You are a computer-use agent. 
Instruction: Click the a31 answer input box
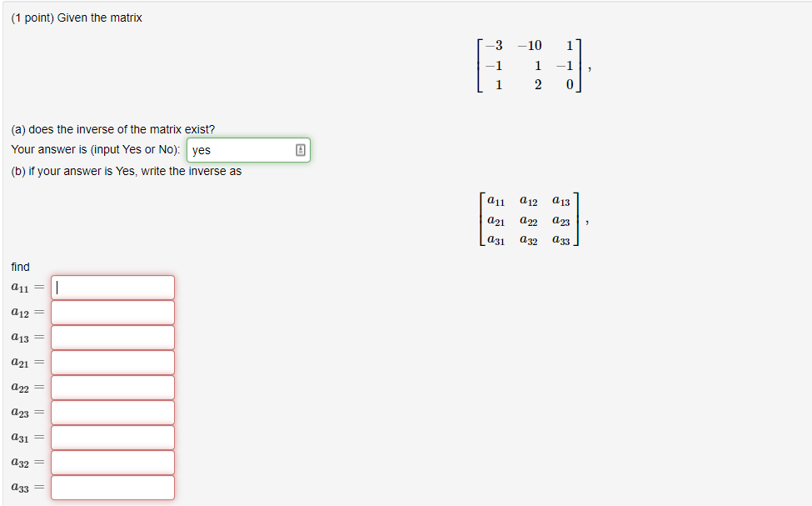112,437
